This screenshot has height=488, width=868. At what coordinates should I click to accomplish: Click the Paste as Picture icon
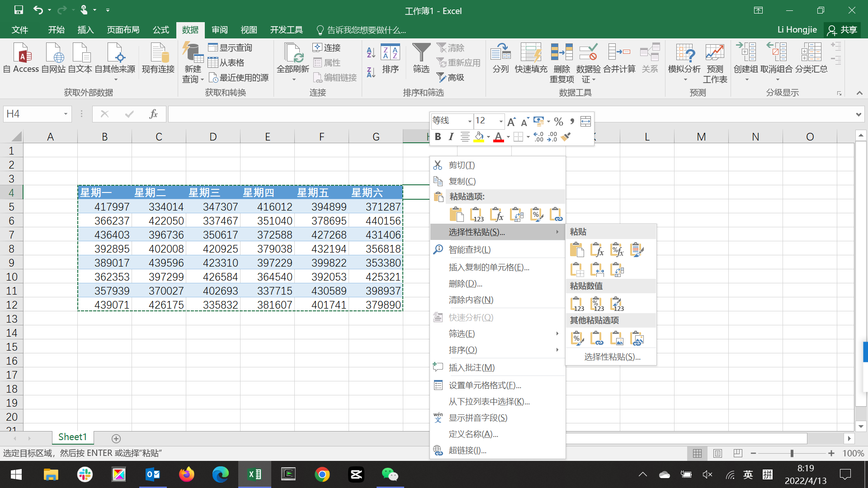617,338
